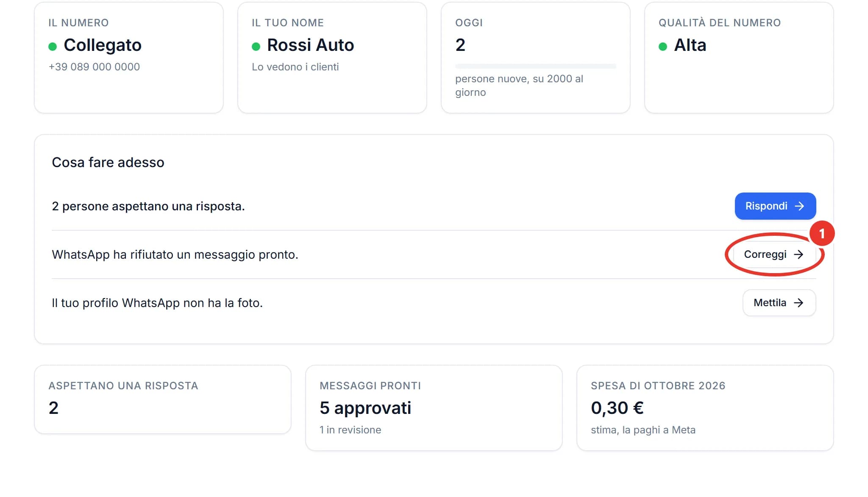Click the MESSAGGI PRONTI label
868x497 pixels.
tap(370, 386)
